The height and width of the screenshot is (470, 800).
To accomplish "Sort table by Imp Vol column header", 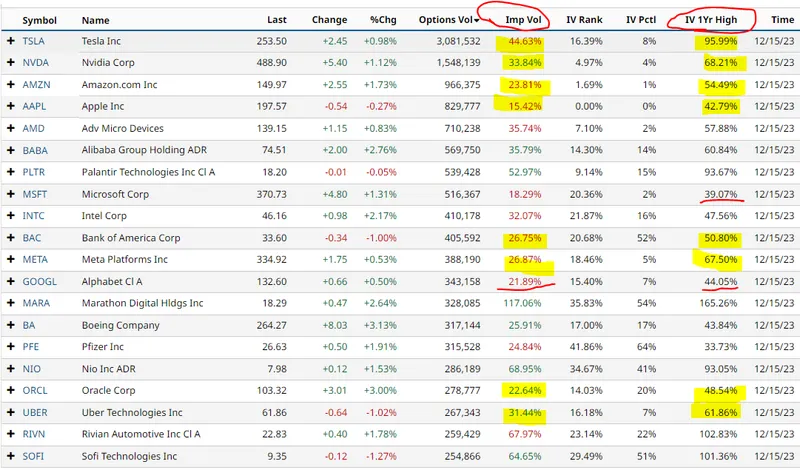I will point(523,20).
